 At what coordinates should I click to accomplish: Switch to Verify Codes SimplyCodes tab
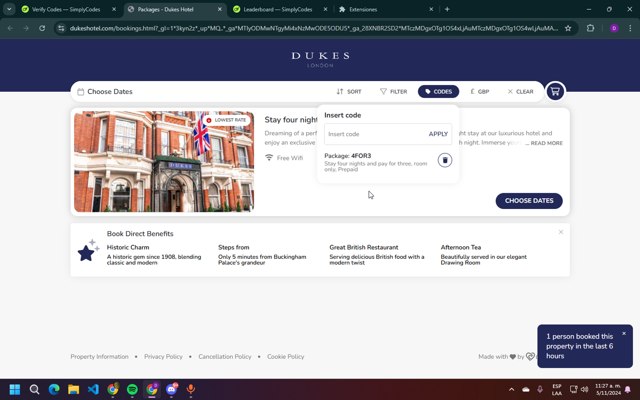[65, 9]
